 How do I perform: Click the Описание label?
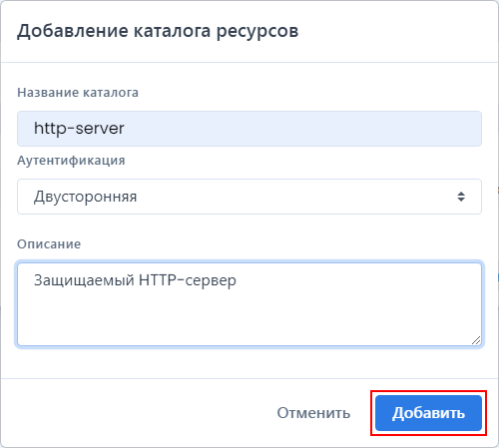[x=49, y=244]
